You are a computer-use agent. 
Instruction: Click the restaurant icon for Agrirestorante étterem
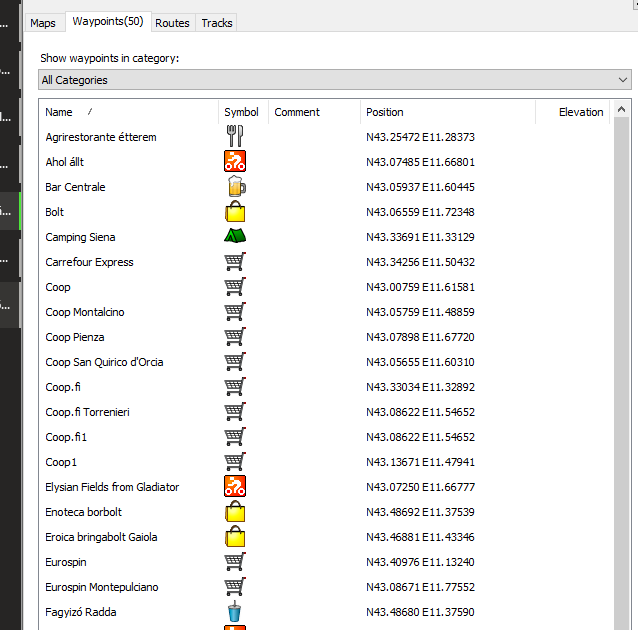235,136
